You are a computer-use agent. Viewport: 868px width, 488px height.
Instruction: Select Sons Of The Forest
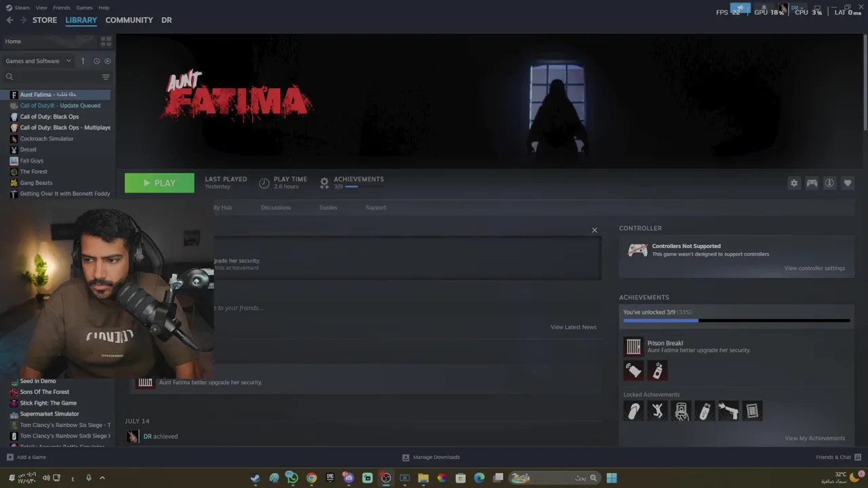(56, 392)
